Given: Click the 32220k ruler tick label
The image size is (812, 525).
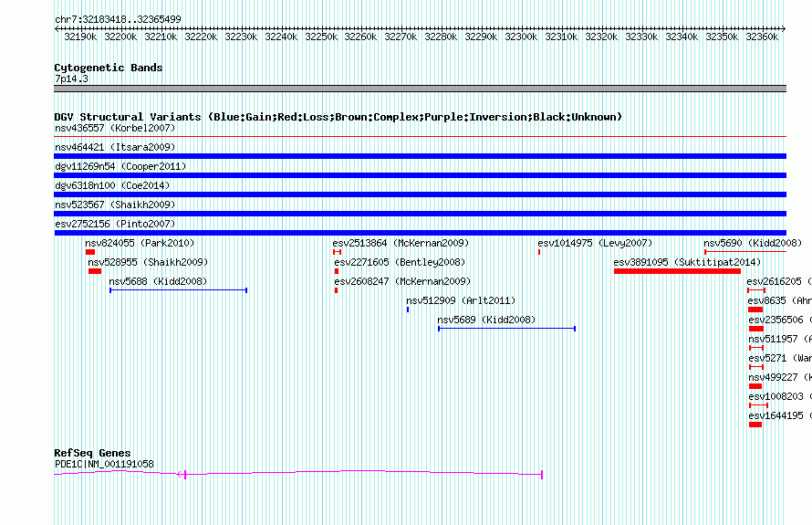Looking at the screenshot, I should tap(201, 37).
